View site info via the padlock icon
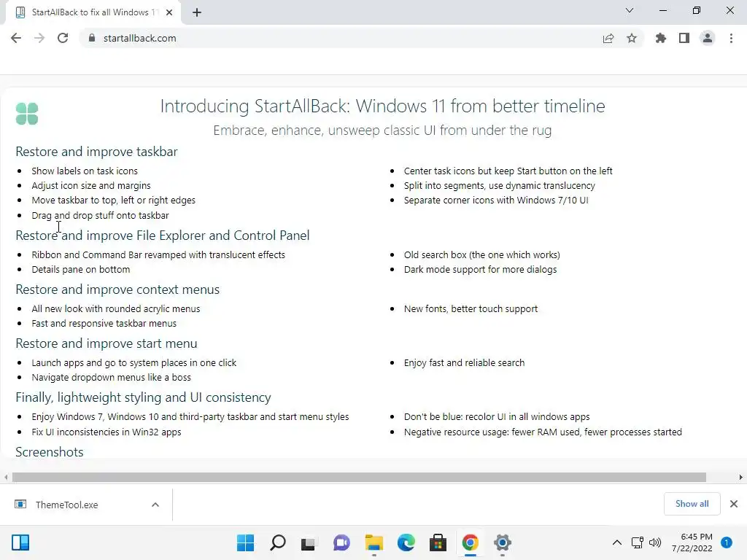747x560 pixels. pyautogui.click(x=92, y=38)
